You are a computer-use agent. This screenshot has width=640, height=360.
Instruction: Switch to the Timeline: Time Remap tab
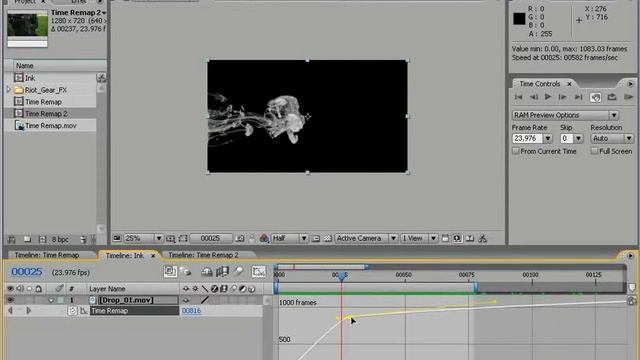(47, 255)
